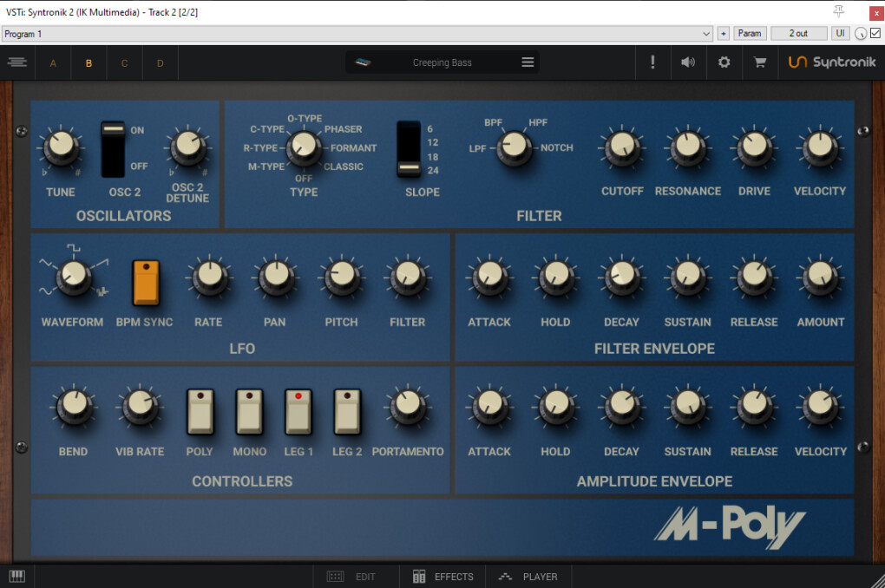
Task: Click the UI button
Action: [841, 33]
